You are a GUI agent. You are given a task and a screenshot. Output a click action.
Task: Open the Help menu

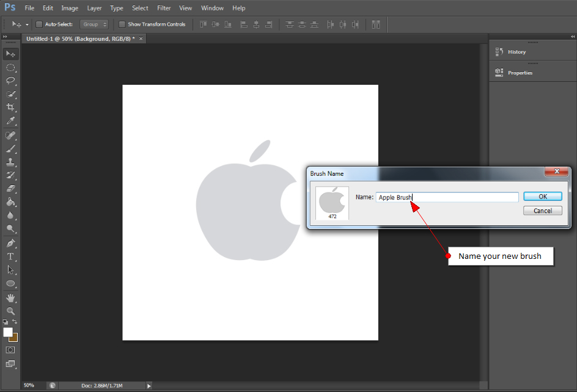(x=239, y=8)
